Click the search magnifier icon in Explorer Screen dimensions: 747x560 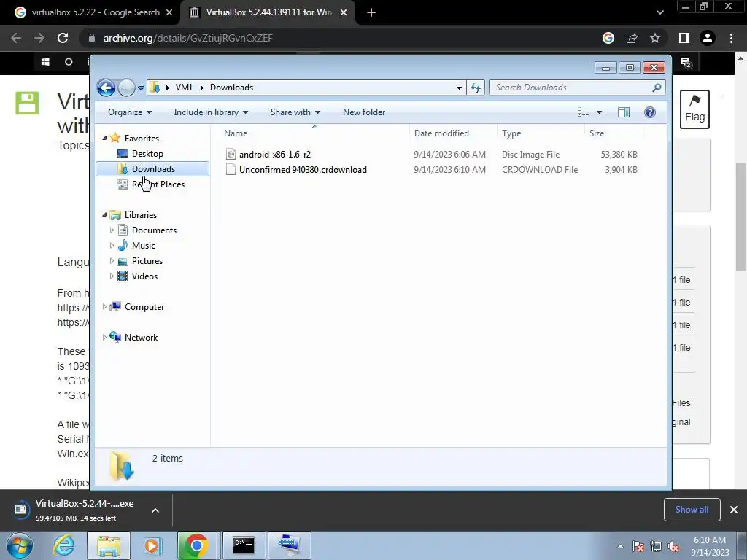pyautogui.click(x=657, y=87)
